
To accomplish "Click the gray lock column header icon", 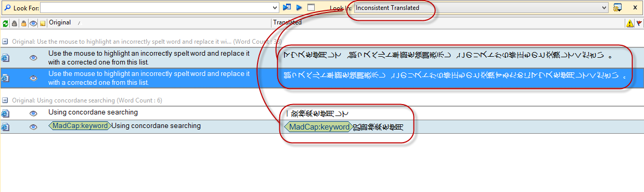I will click(x=15, y=23).
